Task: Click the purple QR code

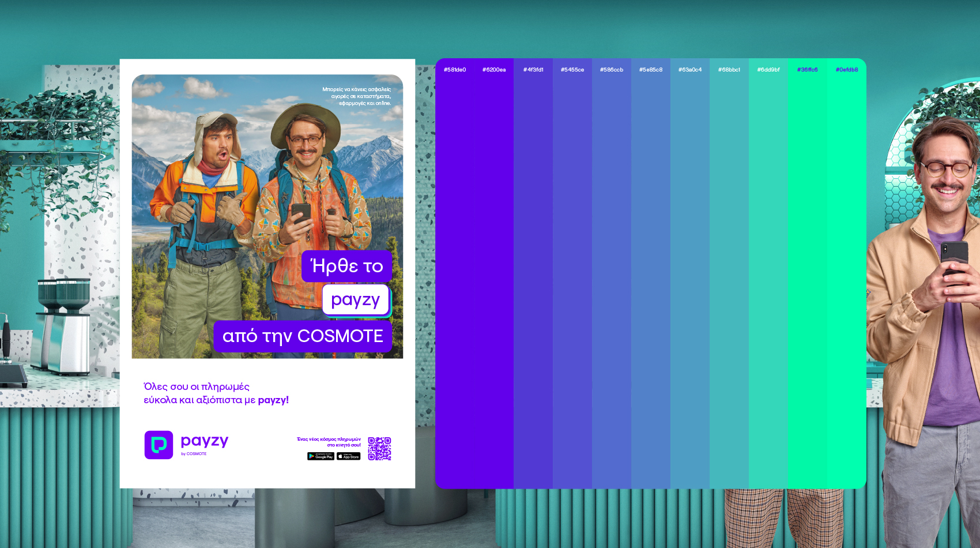Action: click(x=379, y=449)
